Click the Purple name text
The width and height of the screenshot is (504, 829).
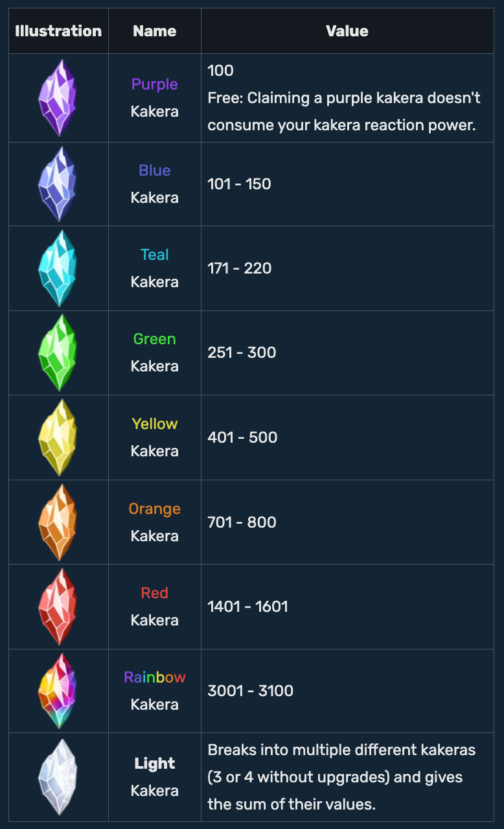[154, 84]
